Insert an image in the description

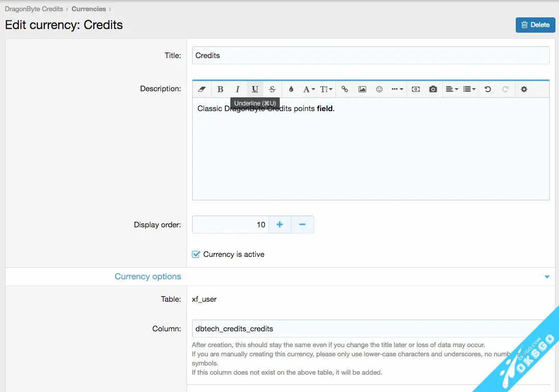362,89
